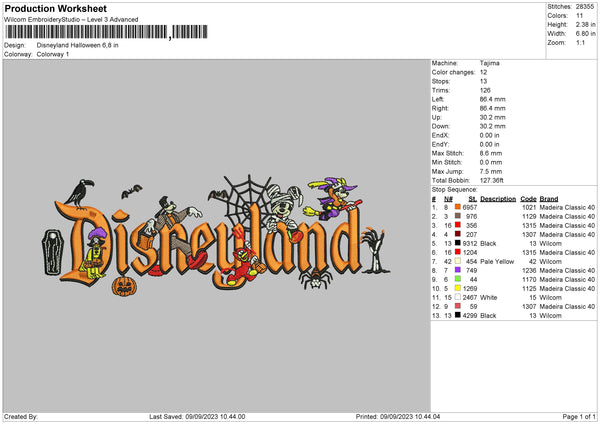This screenshot has height=424, width=600.
Task: Click 'Wilcom EmbroideryStudio – Level 3 Advanced' text
Action: pyautogui.click(x=71, y=20)
